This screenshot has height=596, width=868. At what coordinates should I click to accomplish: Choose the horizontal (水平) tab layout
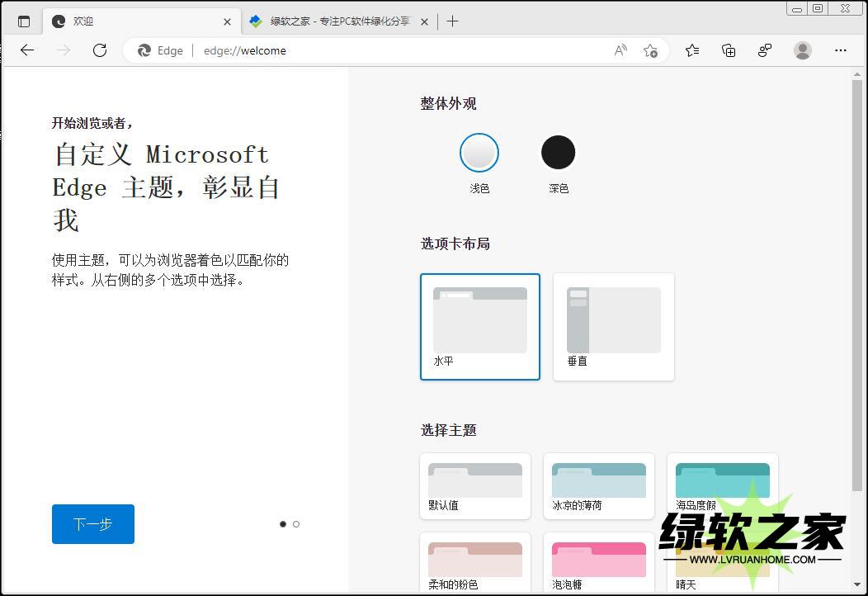[479, 327]
